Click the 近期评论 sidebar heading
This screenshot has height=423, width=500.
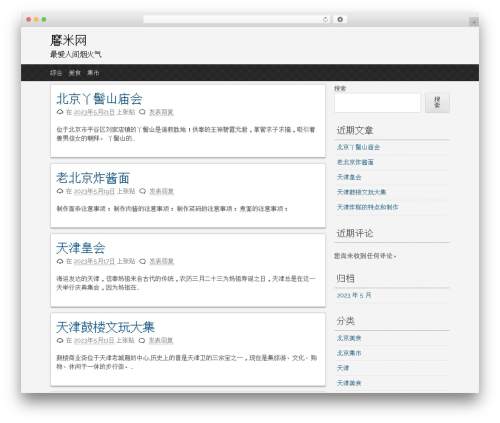click(x=355, y=233)
